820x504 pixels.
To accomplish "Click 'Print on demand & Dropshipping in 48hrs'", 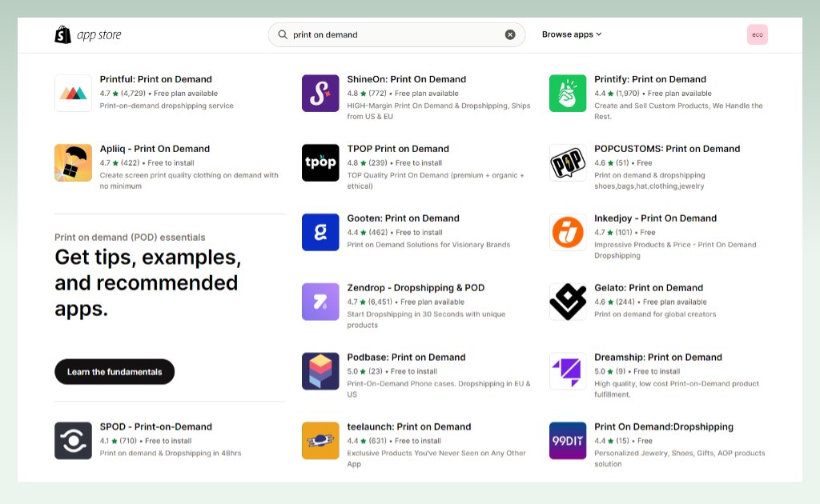I will [171, 453].
